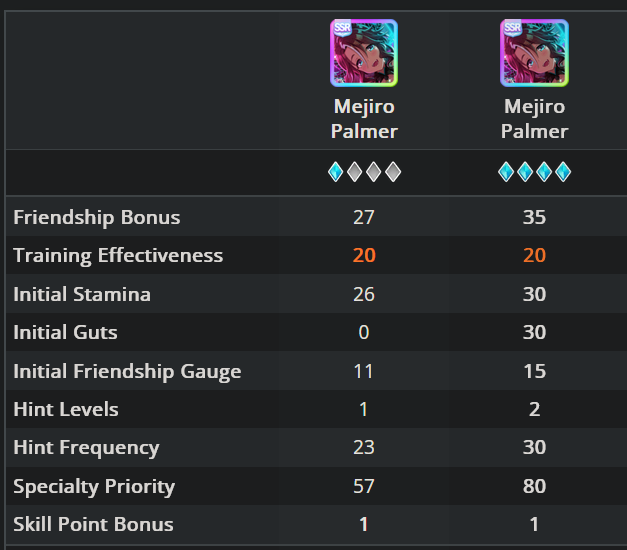Click the orange 20 value in left column

click(364, 255)
